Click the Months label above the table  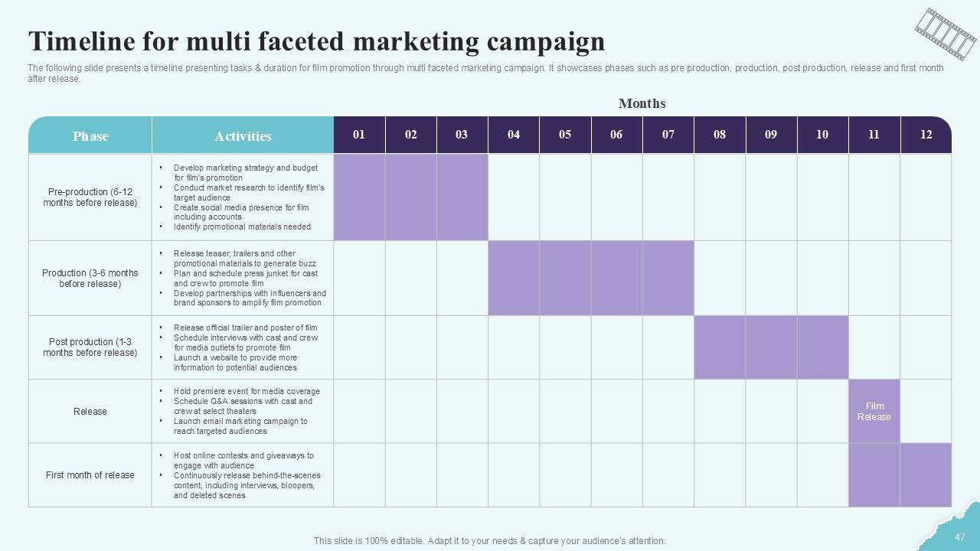coord(642,103)
